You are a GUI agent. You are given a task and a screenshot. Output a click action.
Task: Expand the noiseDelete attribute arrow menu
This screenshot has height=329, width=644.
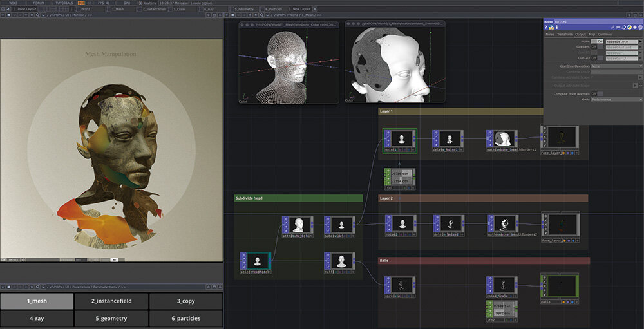[x=640, y=41]
